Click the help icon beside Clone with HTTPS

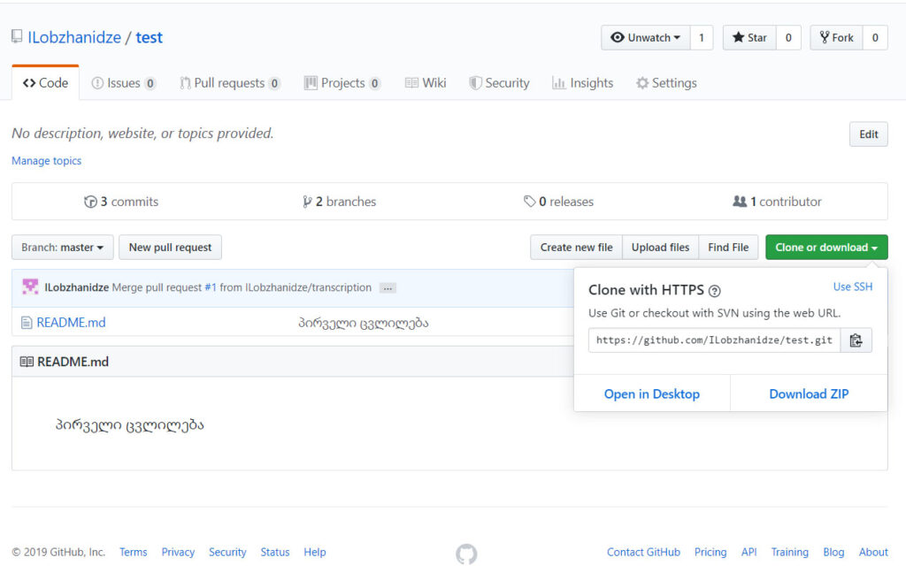(715, 291)
